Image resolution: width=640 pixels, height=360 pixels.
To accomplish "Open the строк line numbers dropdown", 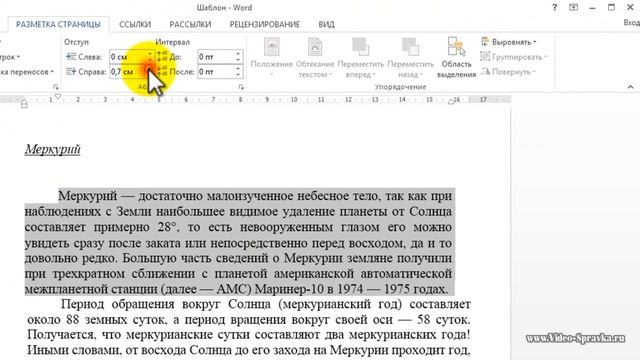I will pyautogui.click(x=10, y=57).
